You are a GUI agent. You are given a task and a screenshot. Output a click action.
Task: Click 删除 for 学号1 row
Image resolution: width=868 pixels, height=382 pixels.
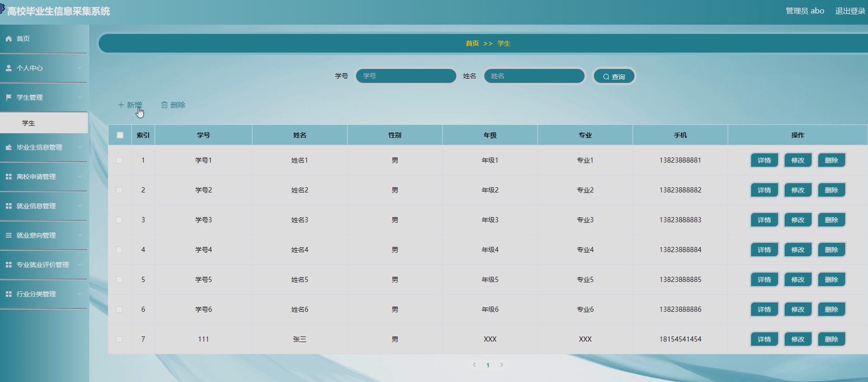click(831, 160)
